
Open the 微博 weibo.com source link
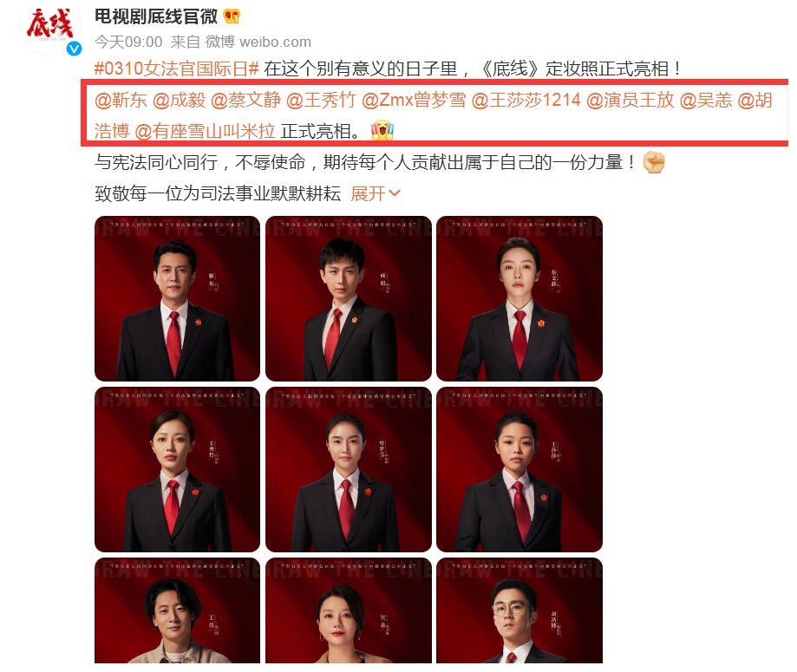point(258,42)
